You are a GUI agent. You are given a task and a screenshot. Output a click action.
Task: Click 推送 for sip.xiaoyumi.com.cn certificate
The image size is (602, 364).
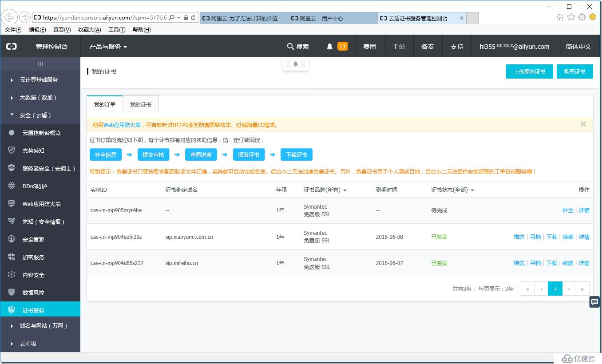tap(519, 237)
